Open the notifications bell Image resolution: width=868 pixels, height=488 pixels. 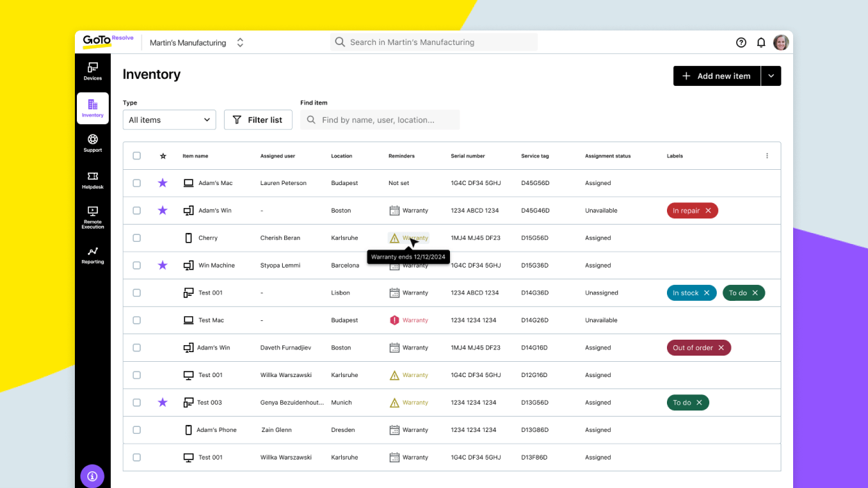point(761,42)
